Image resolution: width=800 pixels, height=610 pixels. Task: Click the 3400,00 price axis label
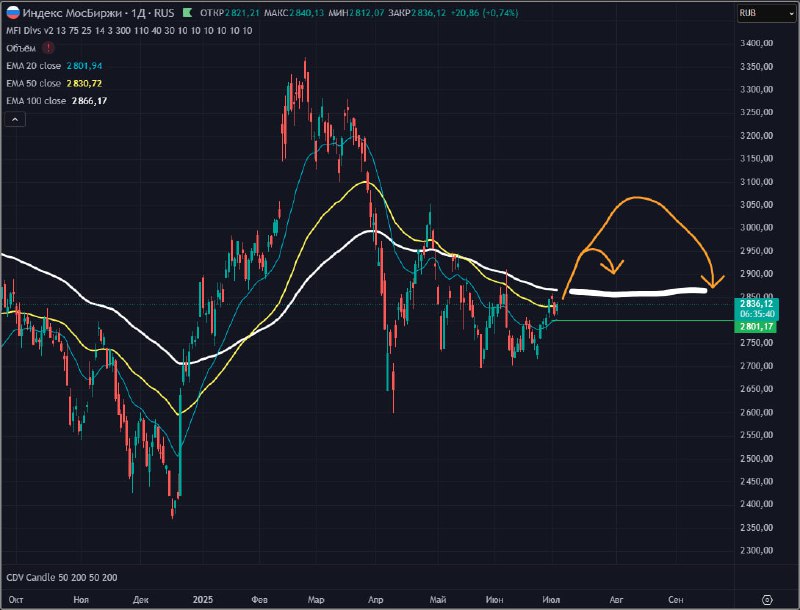[x=756, y=43]
